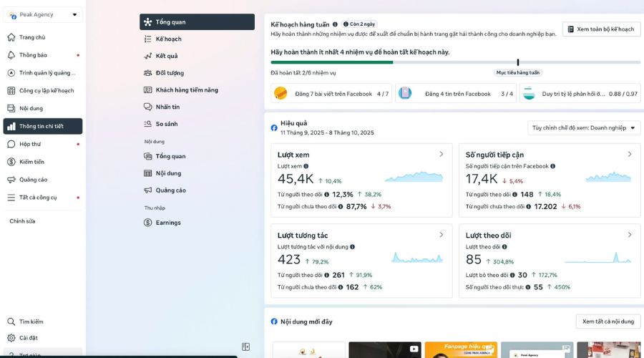Open the dark video post thumbnail

click(385, 350)
